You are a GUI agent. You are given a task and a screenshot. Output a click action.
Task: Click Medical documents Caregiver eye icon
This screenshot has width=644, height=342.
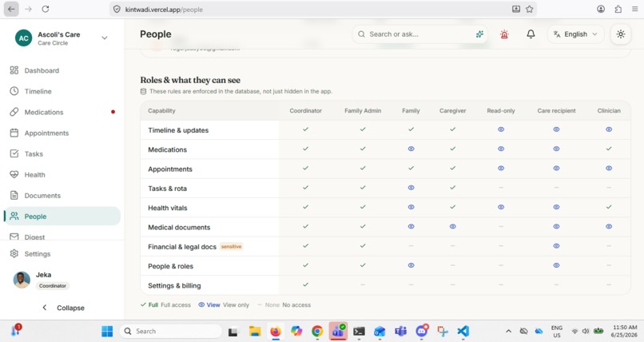(x=452, y=226)
